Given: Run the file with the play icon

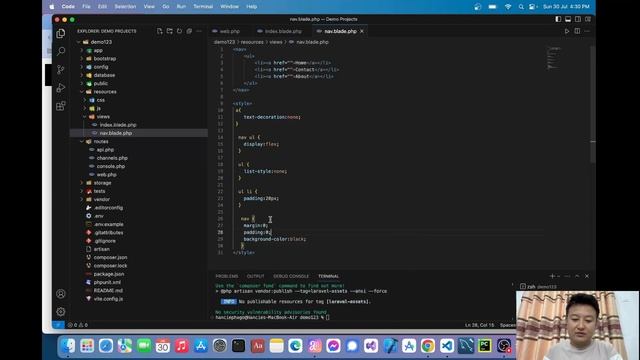Looking at the screenshot, I should coord(567,31).
